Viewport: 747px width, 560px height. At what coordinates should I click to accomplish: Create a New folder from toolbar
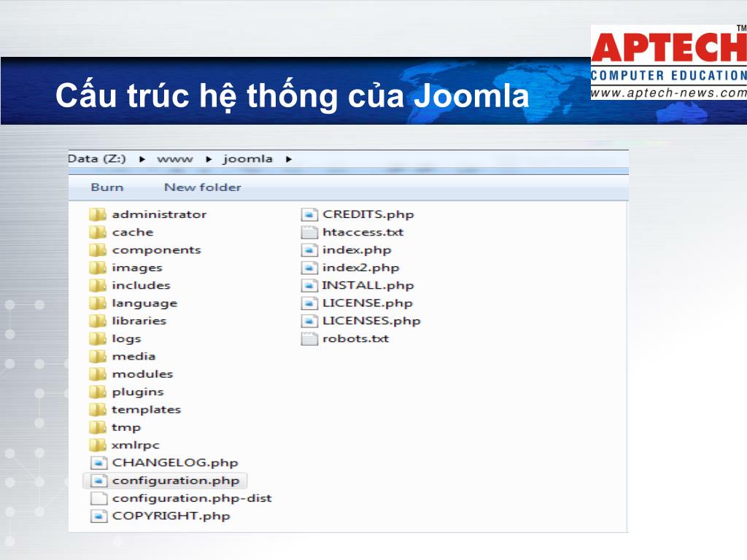click(203, 187)
